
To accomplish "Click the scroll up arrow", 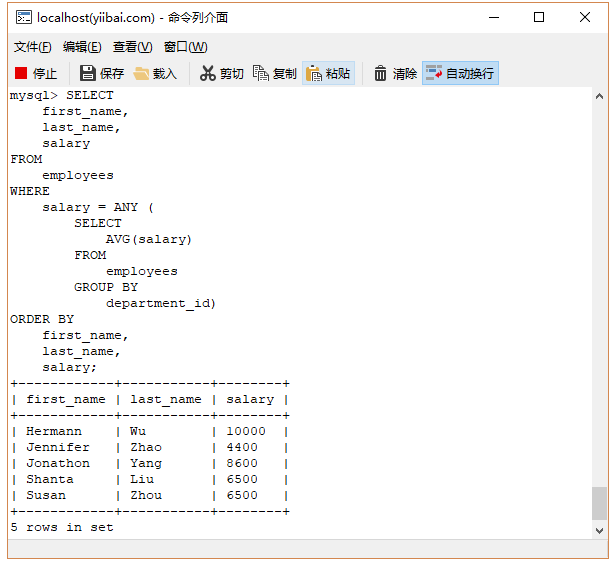I will click(x=600, y=96).
